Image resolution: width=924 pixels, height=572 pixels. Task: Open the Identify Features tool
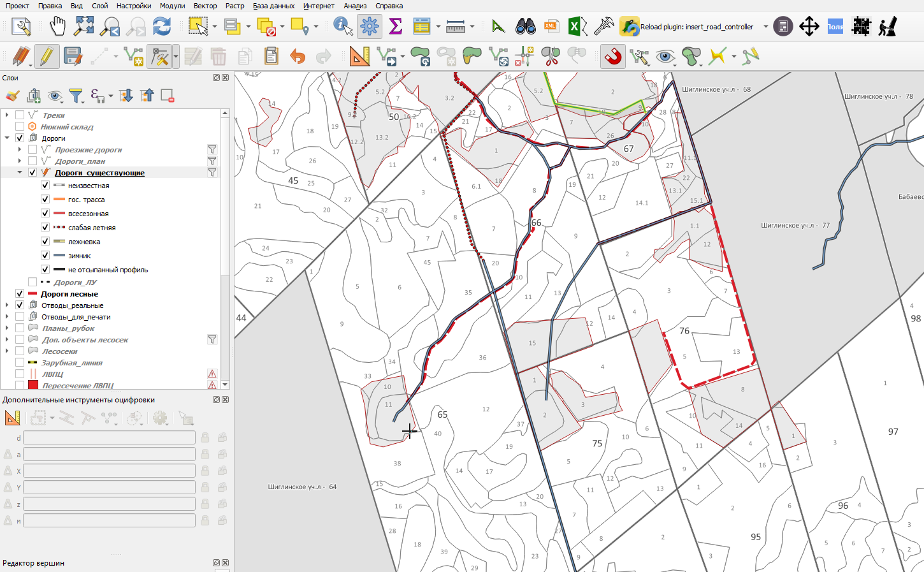click(x=343, y=27)
